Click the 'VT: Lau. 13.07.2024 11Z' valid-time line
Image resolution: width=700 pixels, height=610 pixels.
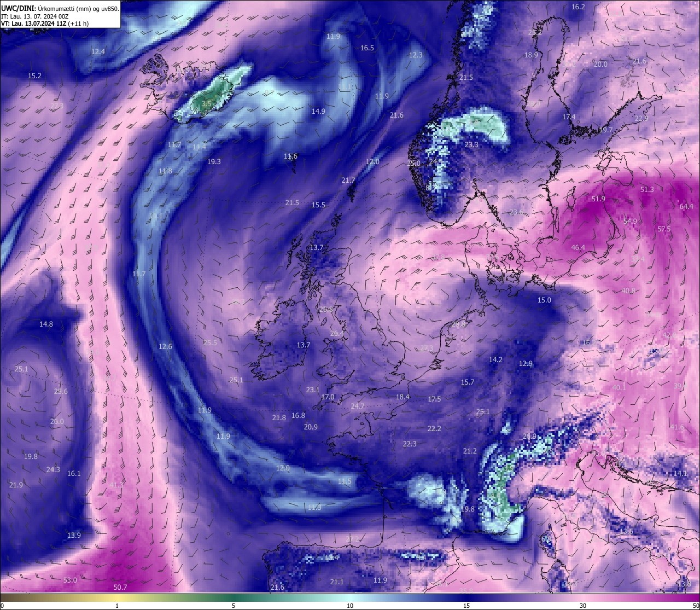tap(45, 24)
